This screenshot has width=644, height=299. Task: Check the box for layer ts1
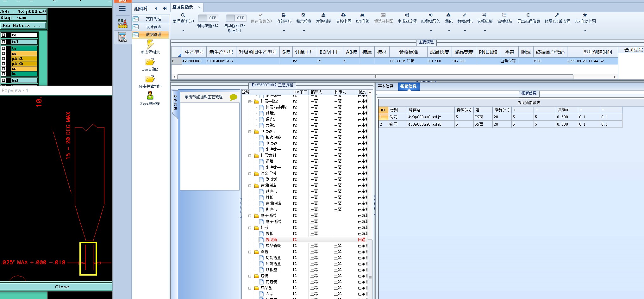point(3,42)
